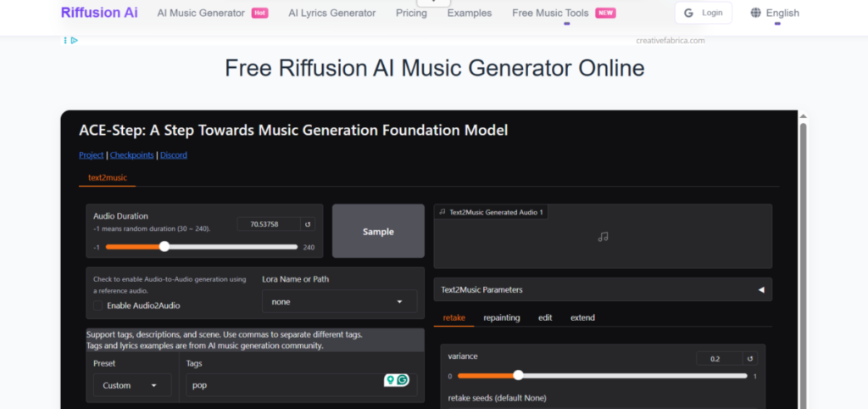Image resolution: width=868 pixels, height=409 pixels.
Task: Reset Audio Duration with the reset icon
Action: [308, 224]
